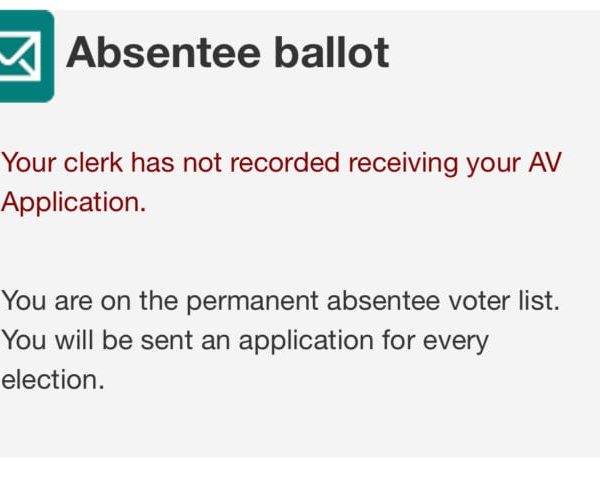Click the red word "Application."
The width and height of the screenshot is (600, 490).
(73, 202)
